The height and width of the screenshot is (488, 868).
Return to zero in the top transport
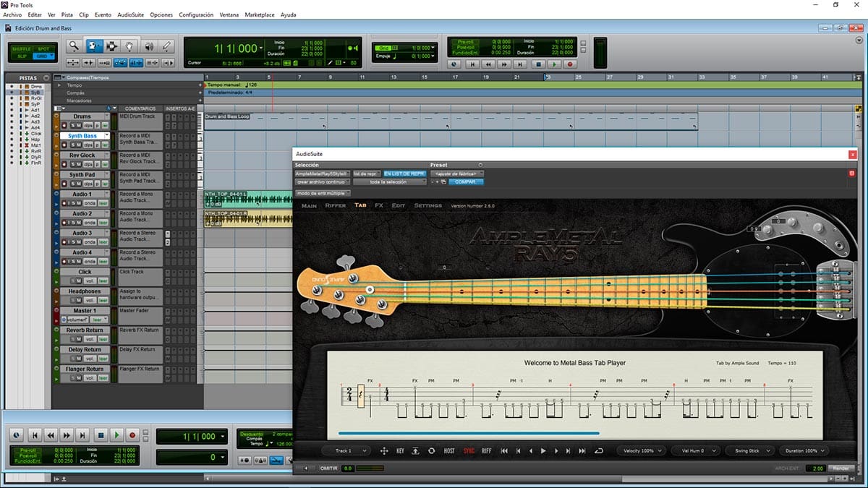point(472,64)
